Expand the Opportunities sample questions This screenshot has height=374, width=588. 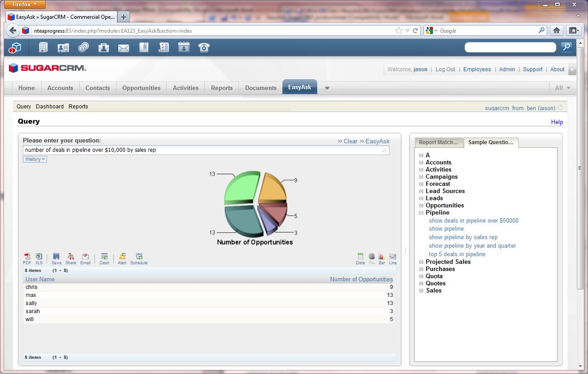[x=421, y=206]
